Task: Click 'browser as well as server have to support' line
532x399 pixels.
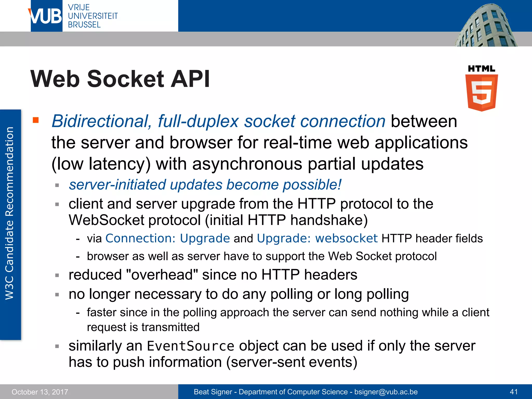Action: 262,256
